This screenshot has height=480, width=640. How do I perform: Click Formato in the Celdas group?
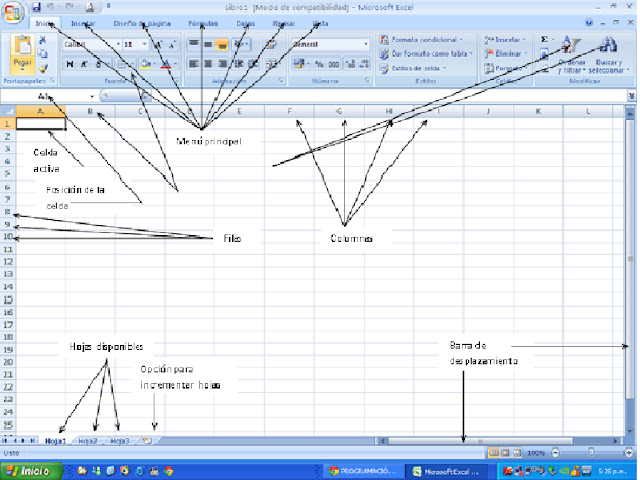coord(504,68)
